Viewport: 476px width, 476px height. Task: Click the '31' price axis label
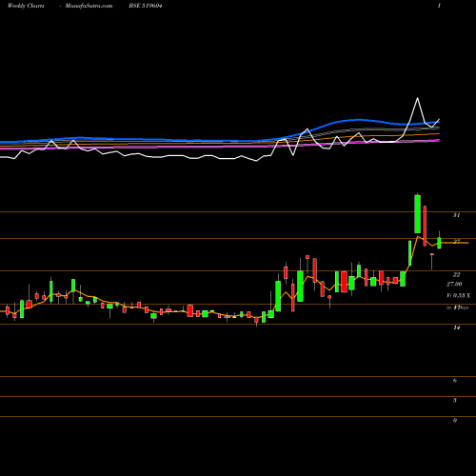(456, 215)
